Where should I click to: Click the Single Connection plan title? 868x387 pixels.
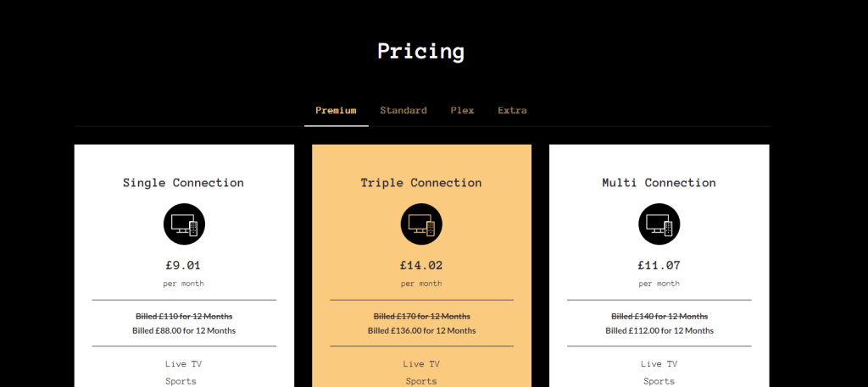[x=183, y=183]
